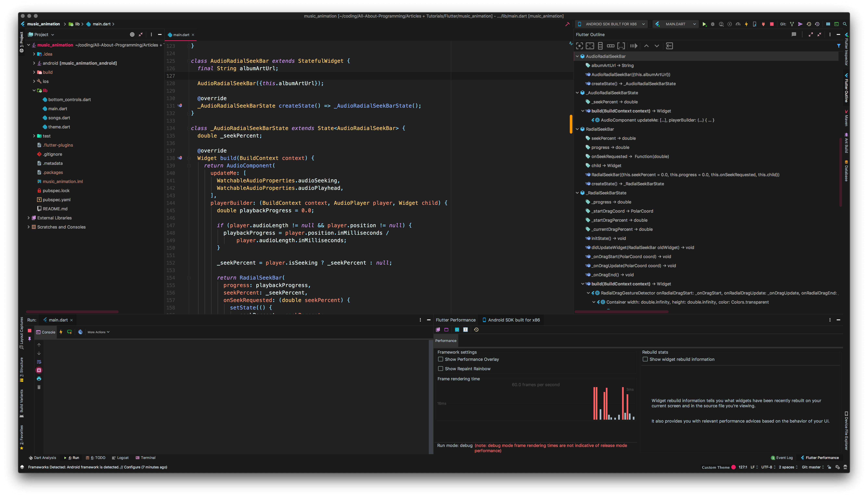Open the Dart Analysis tool window tab
The width and height of the screenshot is (868, 497).
[42, 458]
